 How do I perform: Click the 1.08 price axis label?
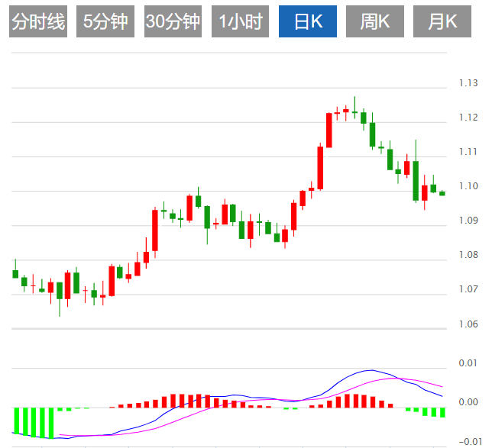[x=468, y=255]
